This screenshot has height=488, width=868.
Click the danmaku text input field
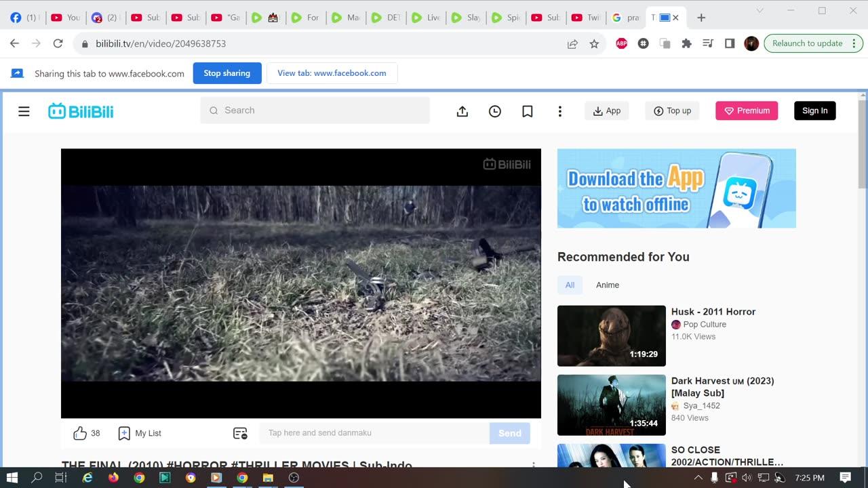point(374,433)
